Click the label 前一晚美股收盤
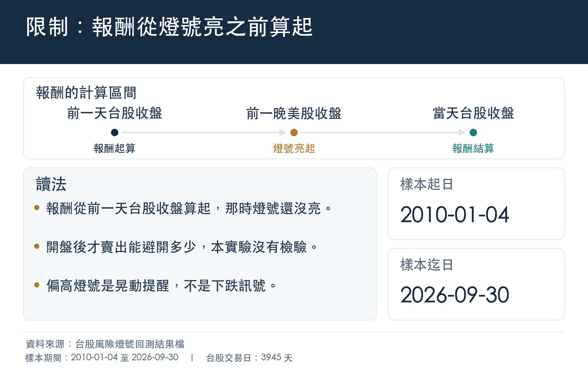 294,113
